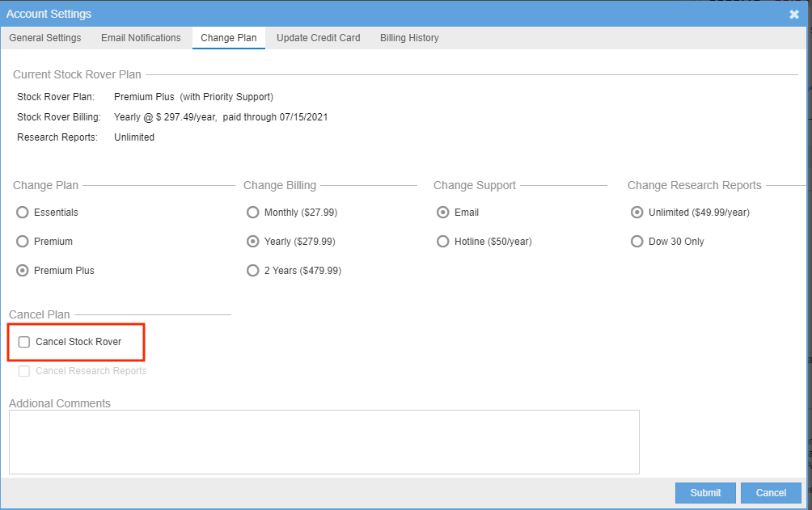Select Yearly ($279.99) billing option
The image size is (812, 510).
point(253,242)
